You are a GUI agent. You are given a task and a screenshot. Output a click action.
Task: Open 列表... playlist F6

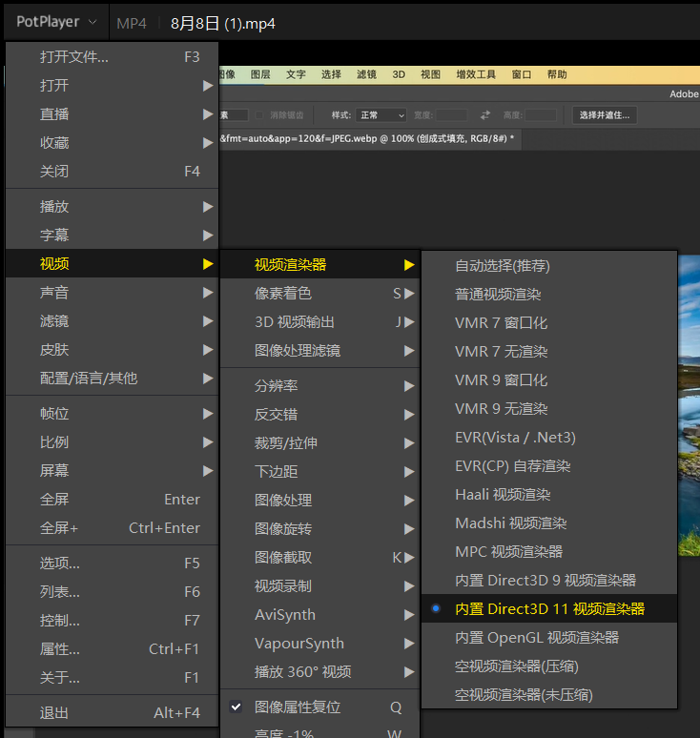tap(112, 592)
